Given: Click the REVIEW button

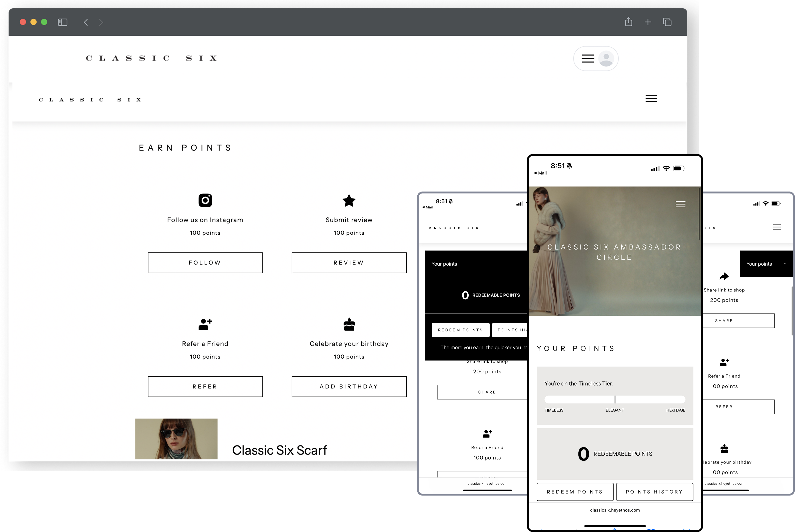Looking at the screenshot, I should tap(349, 262).
